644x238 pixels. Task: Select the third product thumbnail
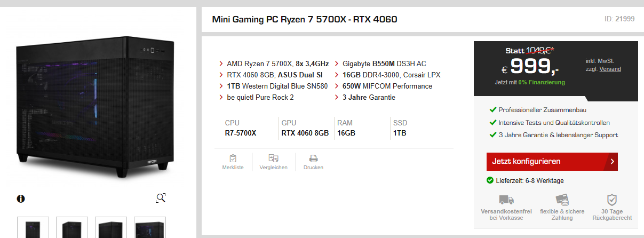[x=111, y=227]
